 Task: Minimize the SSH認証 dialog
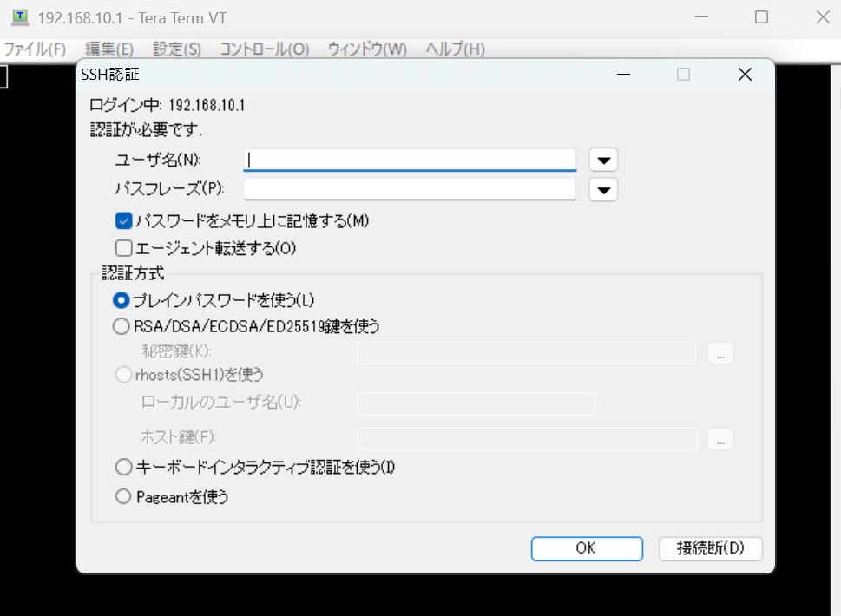pyautogui.click(x=623, y=74)
